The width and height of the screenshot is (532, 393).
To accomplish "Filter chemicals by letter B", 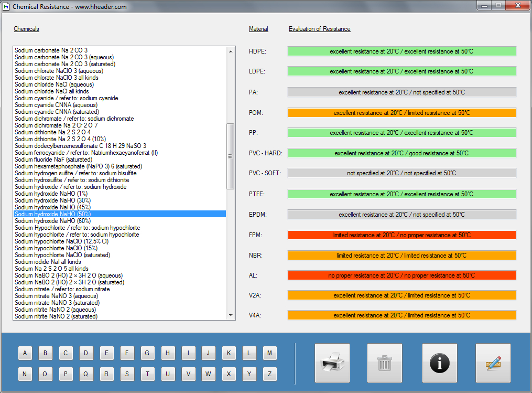I will (x=45, y=353).
